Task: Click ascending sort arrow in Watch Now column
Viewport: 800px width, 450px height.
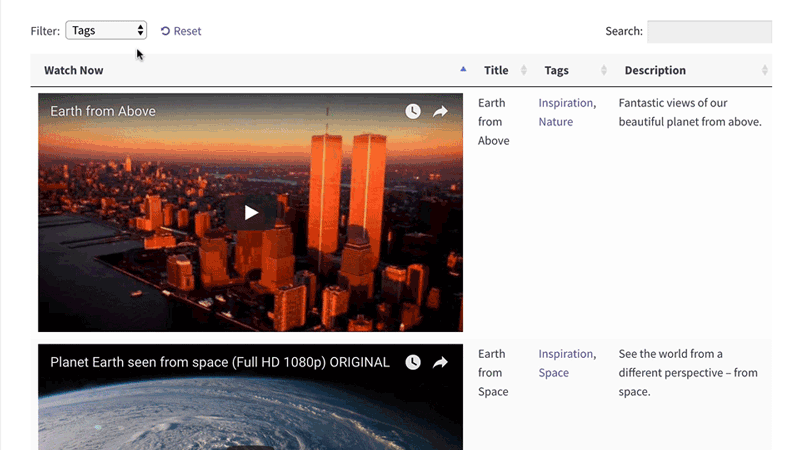Action: pyautogui.click(x=463, y=69)
